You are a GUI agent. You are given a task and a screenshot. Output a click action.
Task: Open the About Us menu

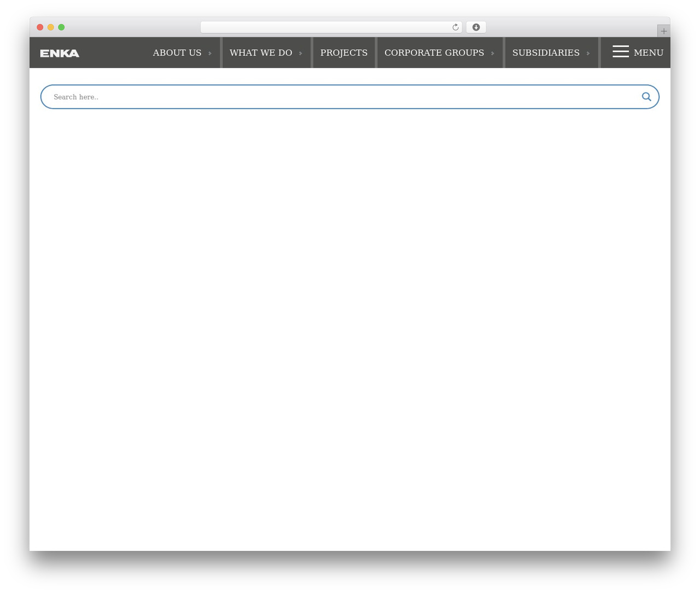coord(177,53)
